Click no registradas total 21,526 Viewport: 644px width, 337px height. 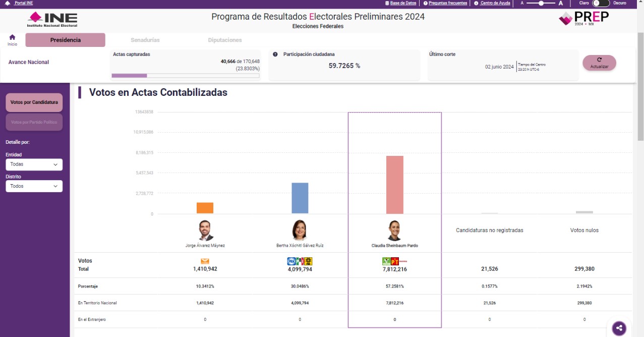[x=490, y=269]
